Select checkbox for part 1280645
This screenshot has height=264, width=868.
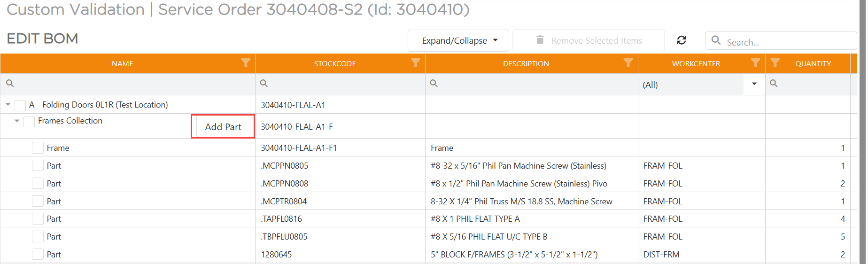(x=38, y=254)
